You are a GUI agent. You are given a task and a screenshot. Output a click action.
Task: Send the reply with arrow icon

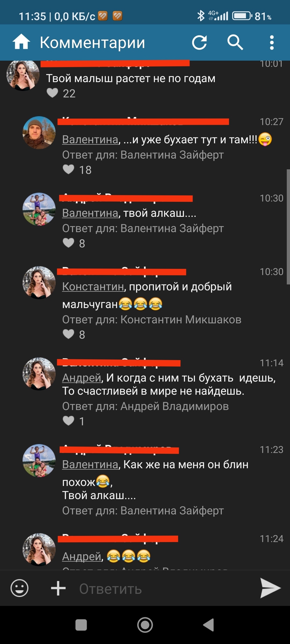click(x=270, y=588)
